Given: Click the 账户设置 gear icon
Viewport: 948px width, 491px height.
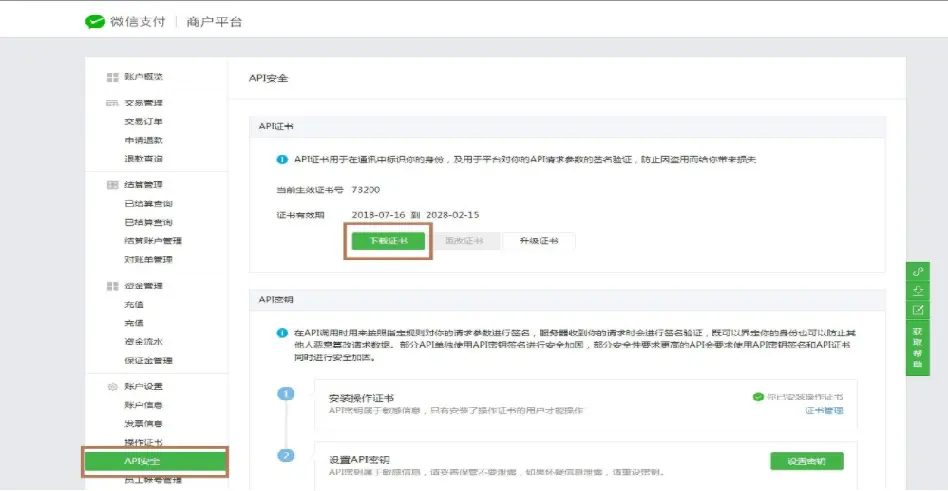Looking at the screenshot, I should coord(112,387).
